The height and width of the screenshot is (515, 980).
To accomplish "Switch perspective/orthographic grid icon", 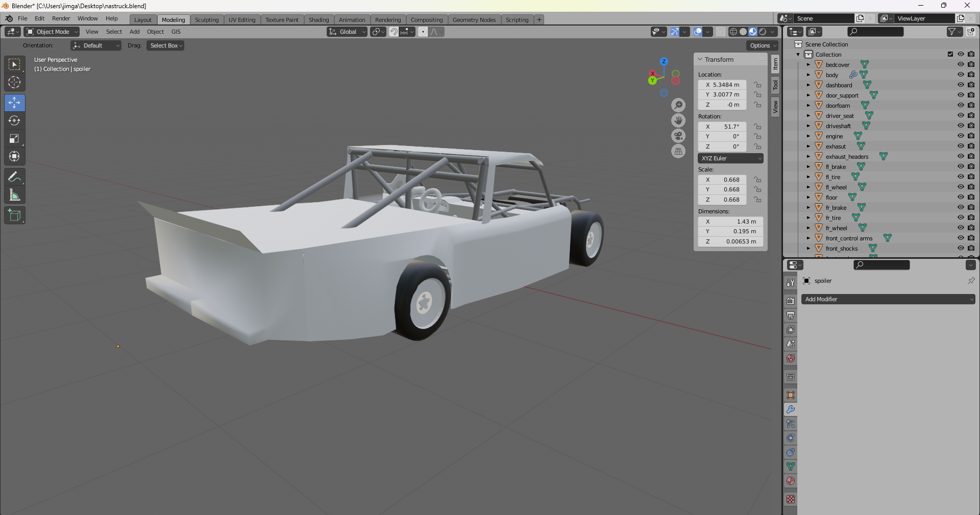I will click(x=678, y=151).
